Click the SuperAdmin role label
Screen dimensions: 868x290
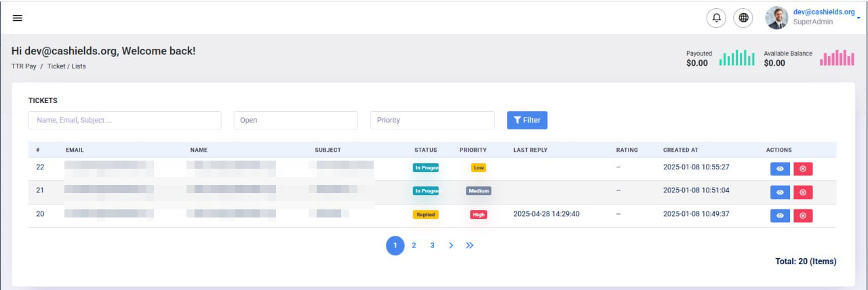tap(813, 22)
